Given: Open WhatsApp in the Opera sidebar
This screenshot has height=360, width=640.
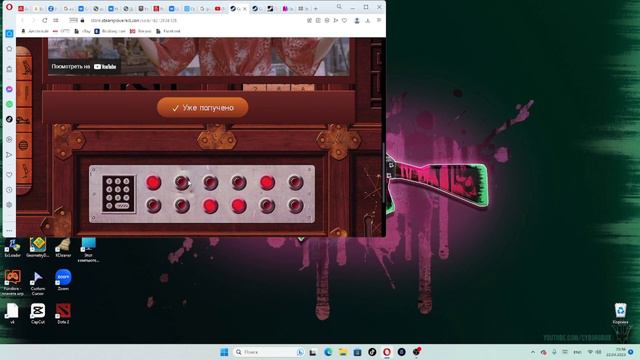Looking at the screenshot, I should coord(9,104).
